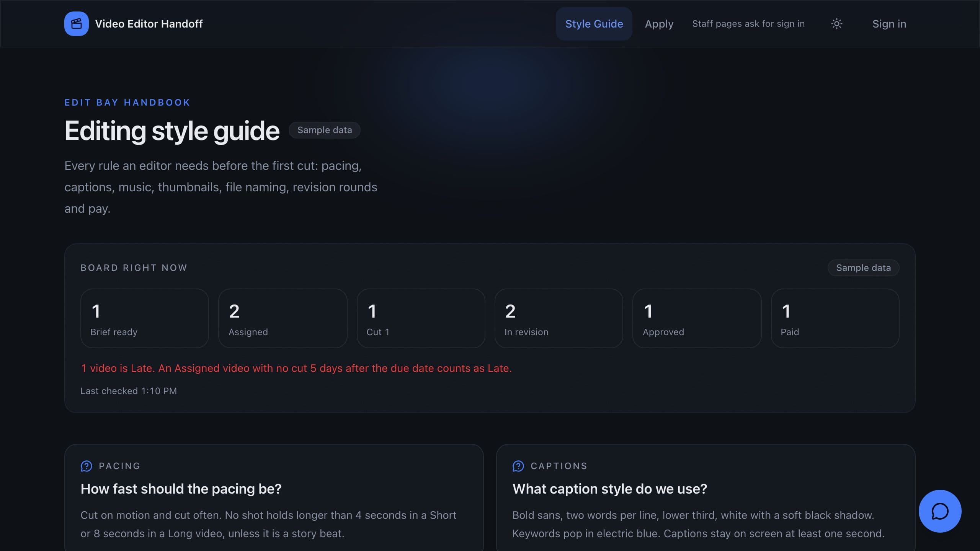Select the Cut 1 stat card
This screenshot has width=980, height=551.
421,318
